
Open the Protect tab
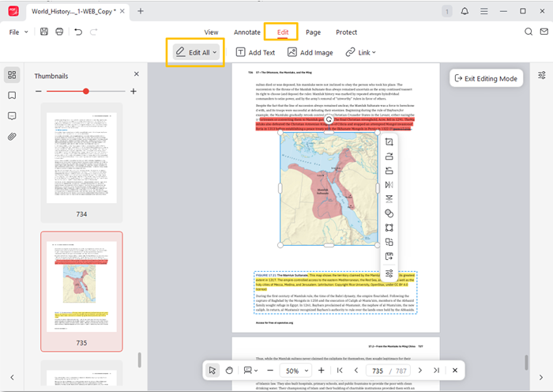click(x=346, y=32)
